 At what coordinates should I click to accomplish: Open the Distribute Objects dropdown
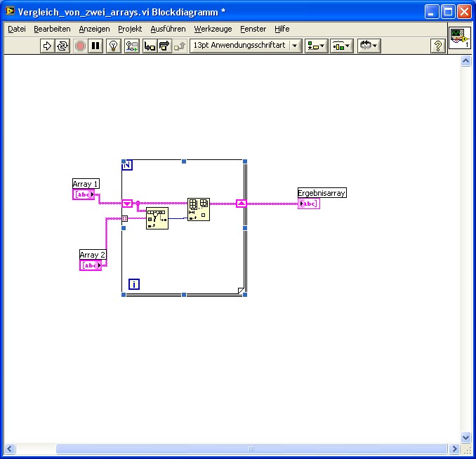pyautogui.click(x=341, y=46)
